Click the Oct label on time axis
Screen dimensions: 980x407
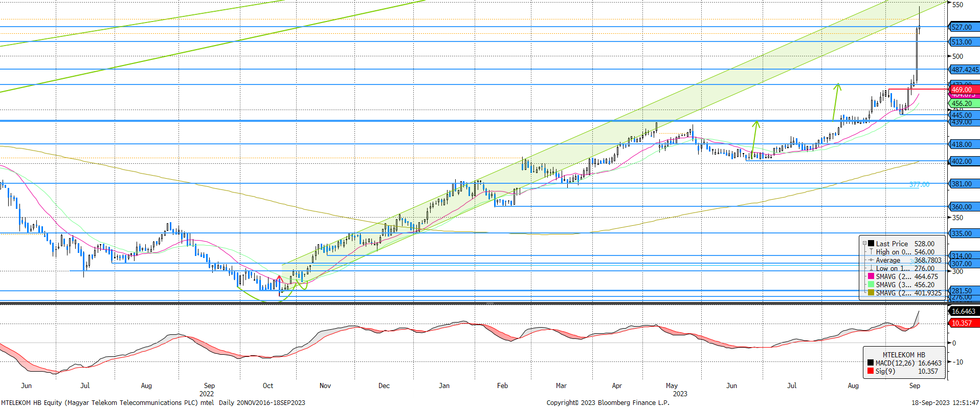coord(268,385)
